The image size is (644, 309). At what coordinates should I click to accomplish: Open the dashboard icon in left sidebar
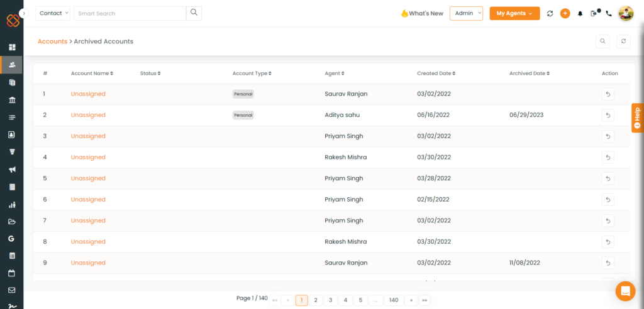(x=11, y=47)
